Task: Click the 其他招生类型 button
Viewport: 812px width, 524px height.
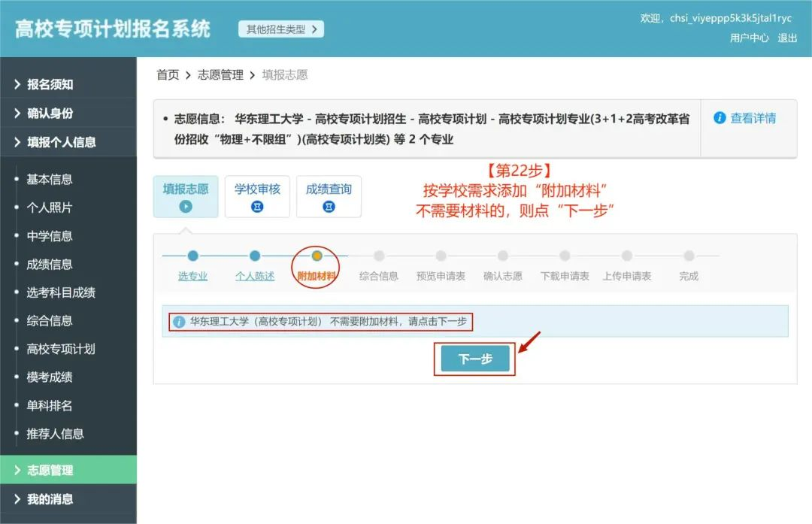Action: pyautogui.click(x=280, y=28)
